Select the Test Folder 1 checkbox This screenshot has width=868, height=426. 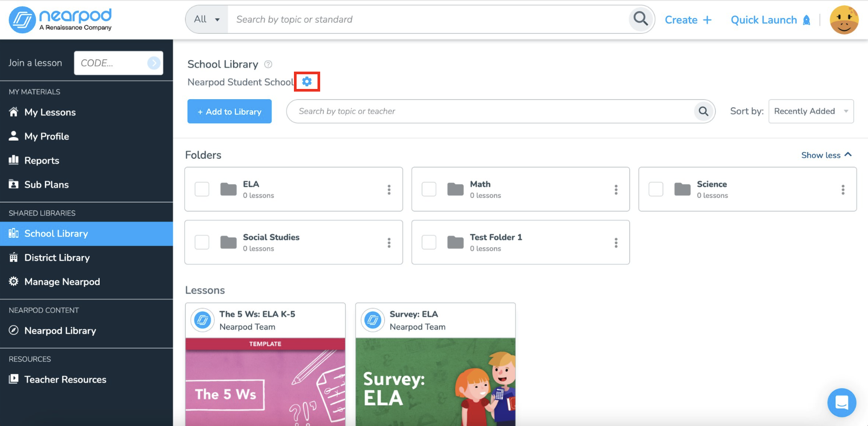[429, 242]
